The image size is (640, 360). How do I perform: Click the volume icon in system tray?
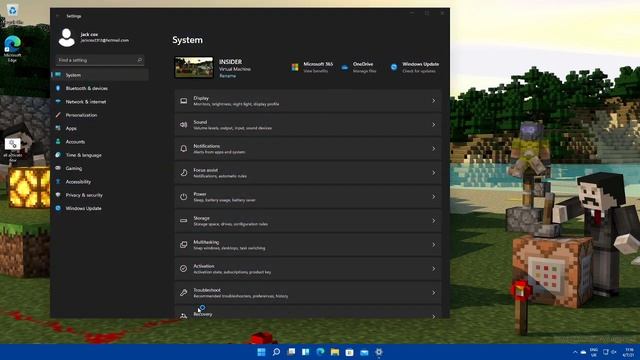click(x=613, y=352)
